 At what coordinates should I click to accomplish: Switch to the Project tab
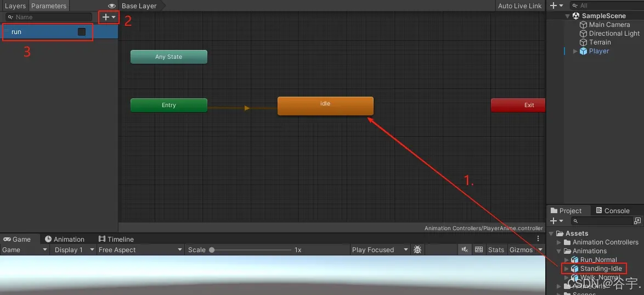click(566, 210)
